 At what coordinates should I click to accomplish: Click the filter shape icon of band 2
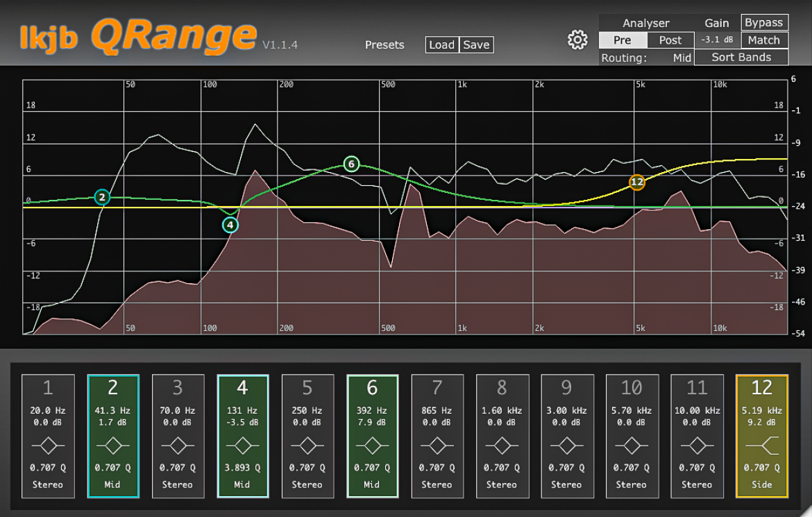[113, 446]
